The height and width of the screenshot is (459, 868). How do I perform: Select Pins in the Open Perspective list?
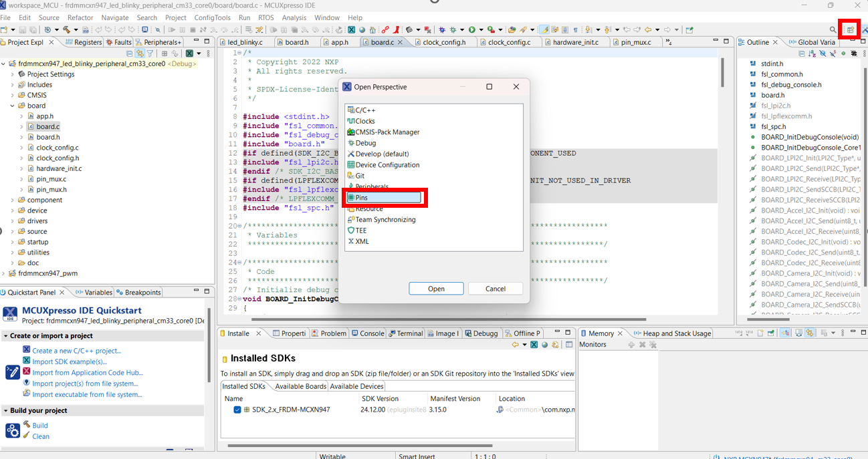362,198
